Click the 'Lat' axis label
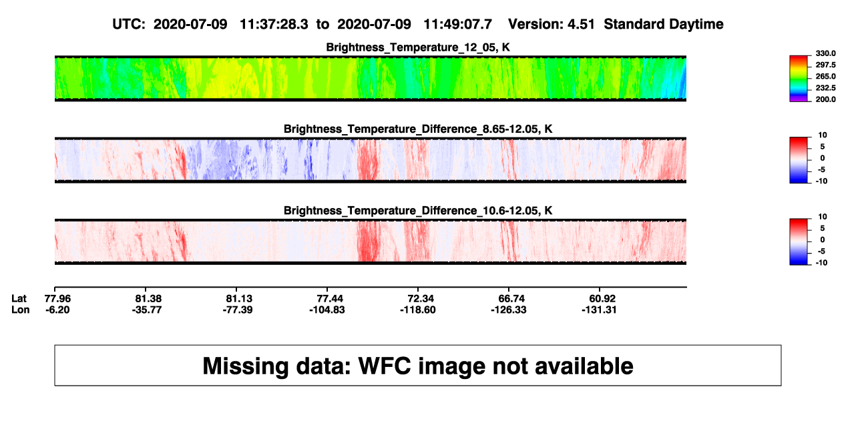 (x=19, y=298)
